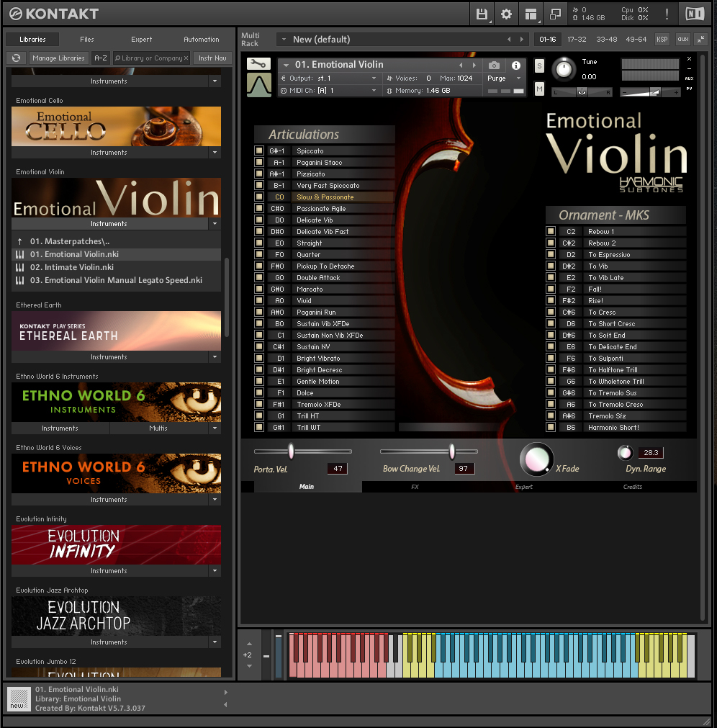This screenshot has height=728, width=717.
Task: Click the Manage Libraries button
Action: click(58, 58)
